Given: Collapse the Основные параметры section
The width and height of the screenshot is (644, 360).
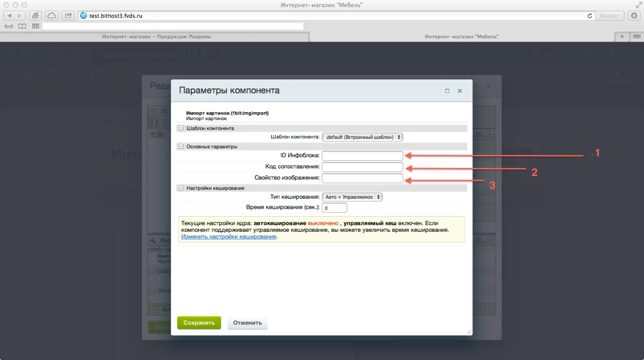Looking at the screenshot, I should pyautogui.click(x=181, y=147).
